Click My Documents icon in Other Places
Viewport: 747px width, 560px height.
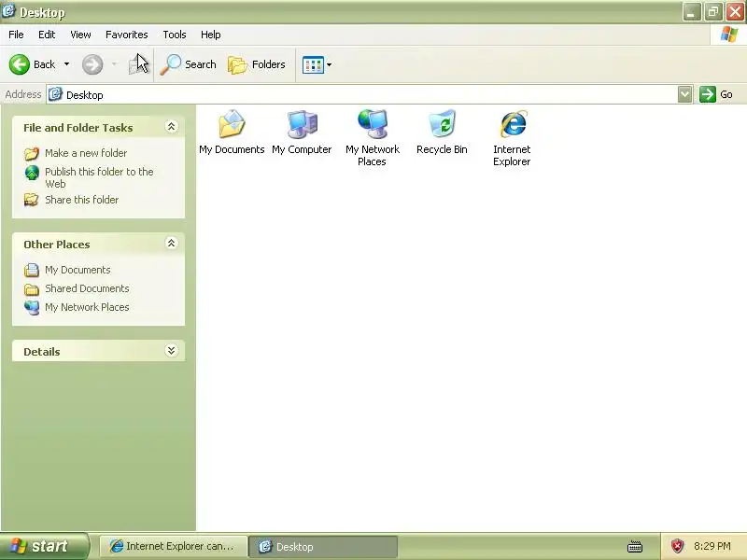pyautogui.click(x=32, y=270)
